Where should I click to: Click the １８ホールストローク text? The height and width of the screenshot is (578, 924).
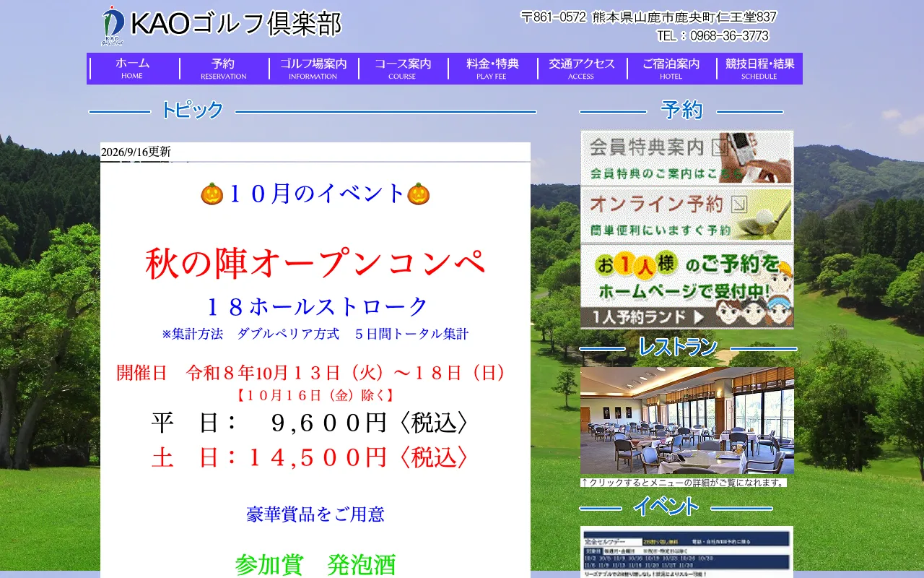coord(315,307)
